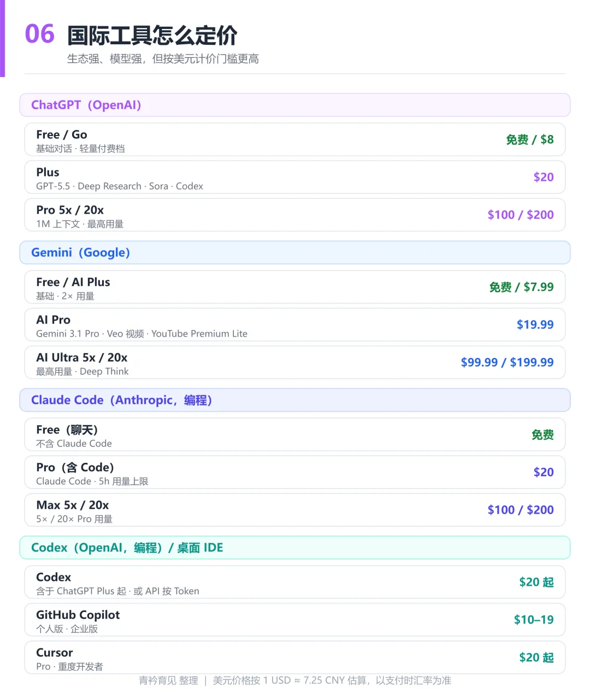Select the AI Ultra 5x / 20x plan name
590x700 pixels.
(82, 357)
